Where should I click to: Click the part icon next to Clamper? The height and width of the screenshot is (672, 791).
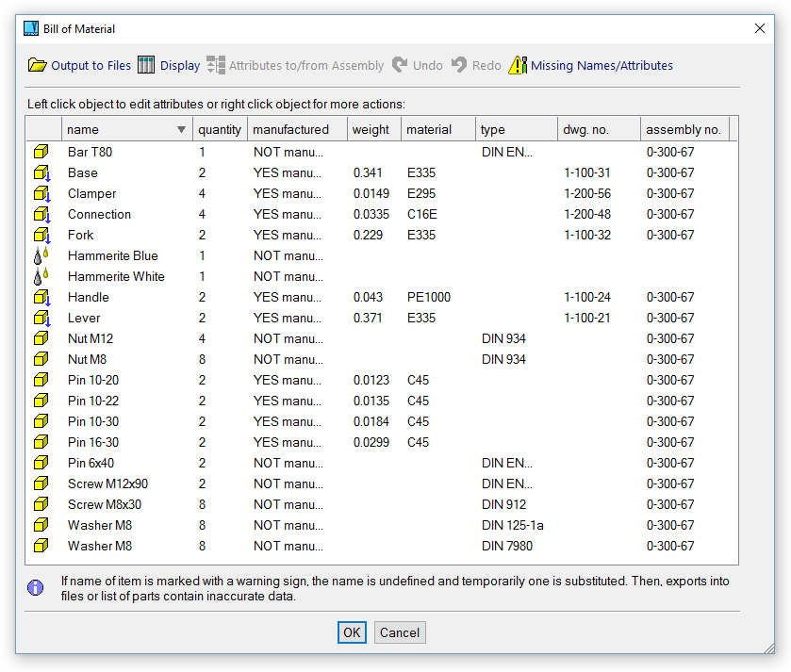(x=41, y=193)
